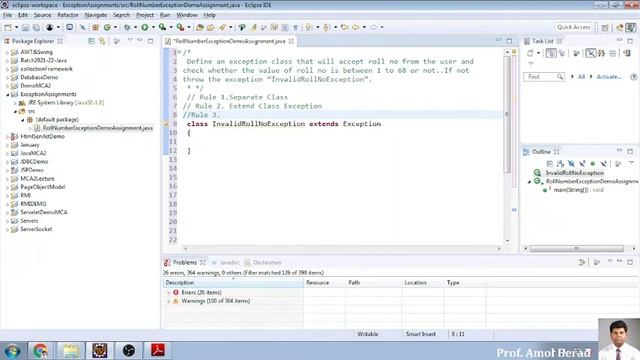This screenshot has width=640, height=360.
Task: Click the Quick Access field
Action: (573, 27)
